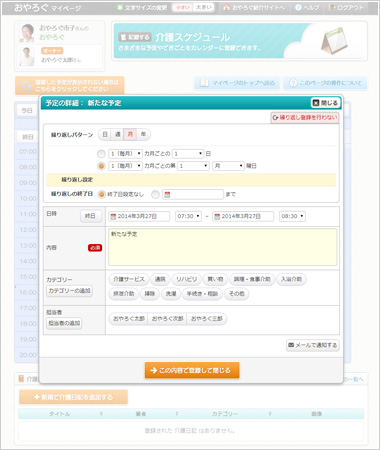Sort the diary table by カテゴリー column

point(225,414)
